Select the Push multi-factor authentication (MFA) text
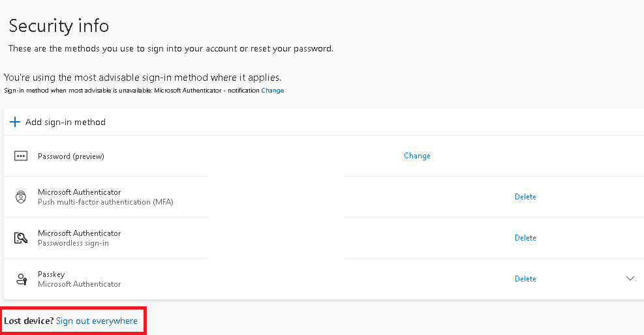 coord(106,202)
